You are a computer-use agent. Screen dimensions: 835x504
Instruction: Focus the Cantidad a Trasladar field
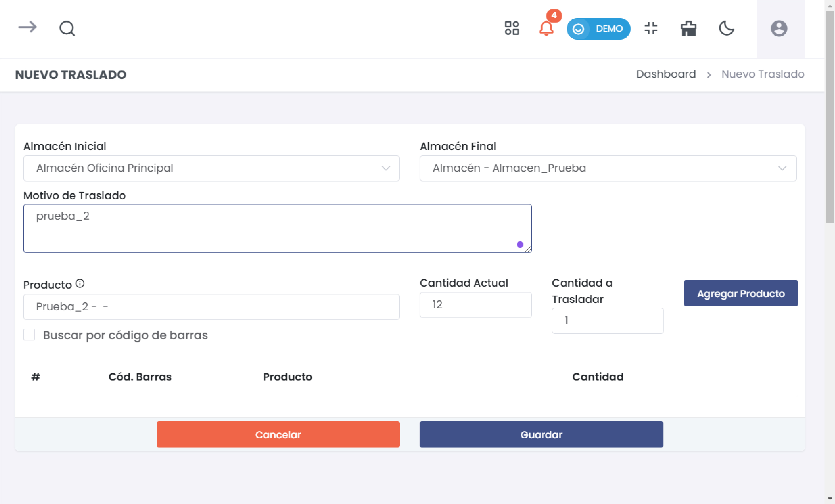608,321
